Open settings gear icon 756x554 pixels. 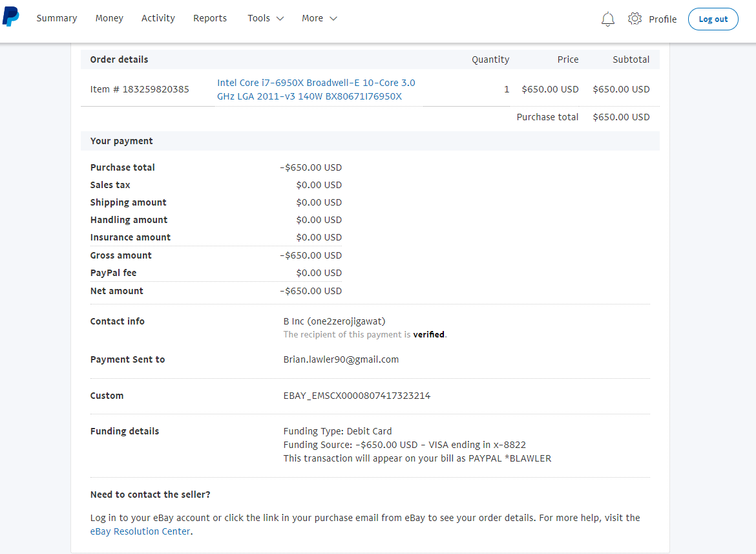coord(635,19)
